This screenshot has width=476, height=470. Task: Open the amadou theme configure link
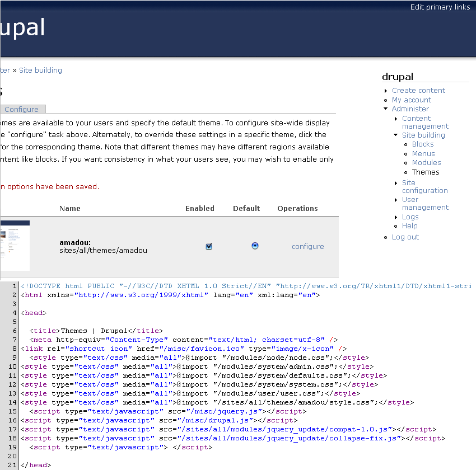(x=308, y=247)
